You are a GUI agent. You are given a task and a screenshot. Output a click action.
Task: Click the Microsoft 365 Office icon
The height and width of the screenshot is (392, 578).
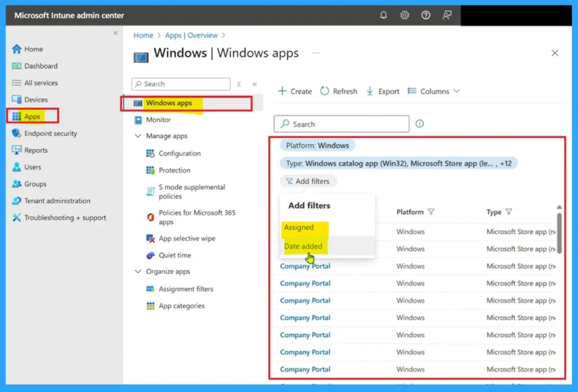tap(150, 217)
